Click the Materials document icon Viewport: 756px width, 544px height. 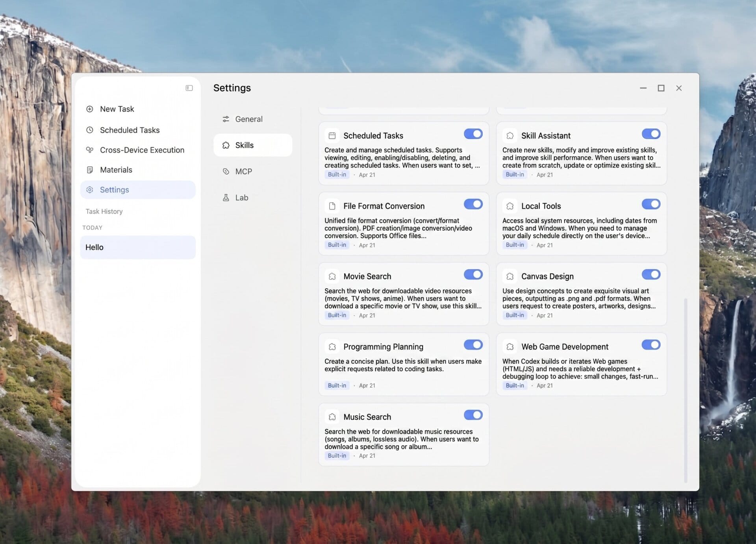coord(90,170)
